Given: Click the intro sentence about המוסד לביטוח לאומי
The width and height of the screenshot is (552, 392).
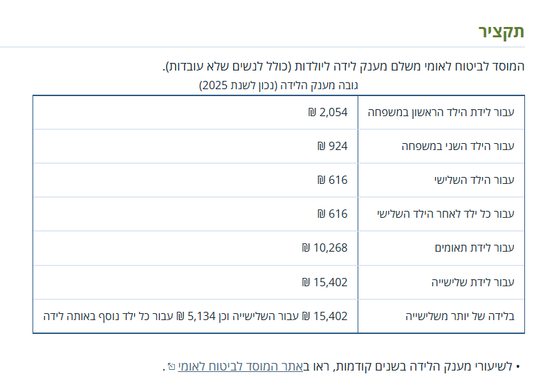Looking at the screenshot, I should tap(344, 67).
